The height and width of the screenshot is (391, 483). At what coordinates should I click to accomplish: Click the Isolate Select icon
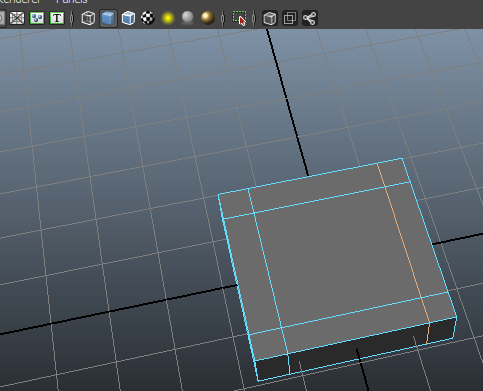[x=239, y=18]
